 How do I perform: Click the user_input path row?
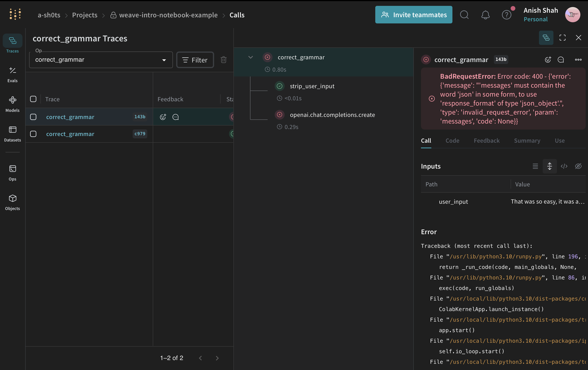point(453,202)
